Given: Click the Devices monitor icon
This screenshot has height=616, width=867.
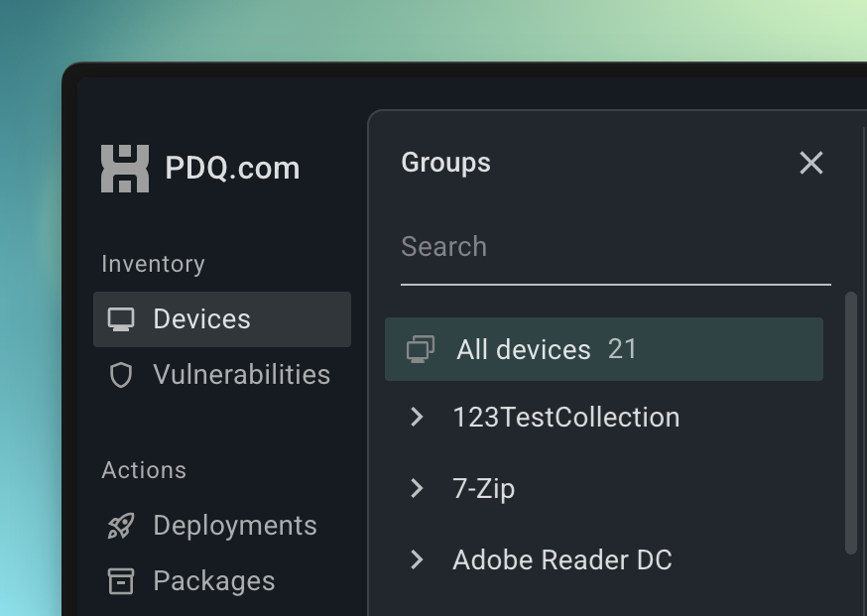Looking at the screenshot, I should click(121, 319).
